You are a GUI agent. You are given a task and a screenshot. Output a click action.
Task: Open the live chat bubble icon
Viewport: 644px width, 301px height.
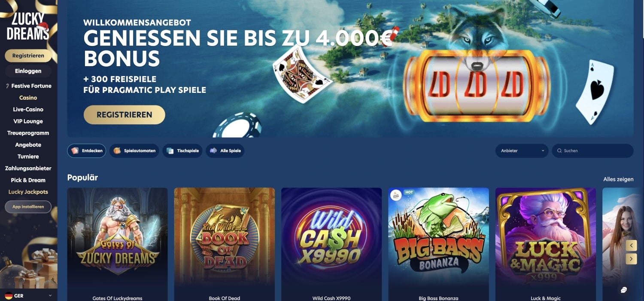tap(624, 289)
